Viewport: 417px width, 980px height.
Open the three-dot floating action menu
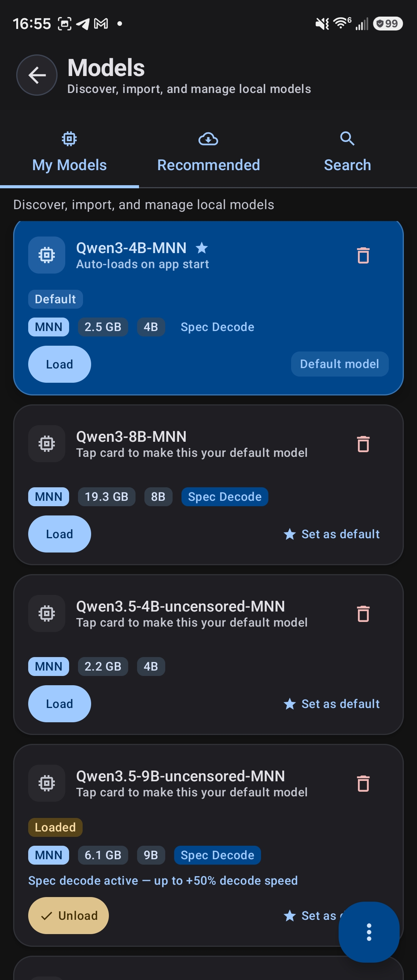click(369, 932)
